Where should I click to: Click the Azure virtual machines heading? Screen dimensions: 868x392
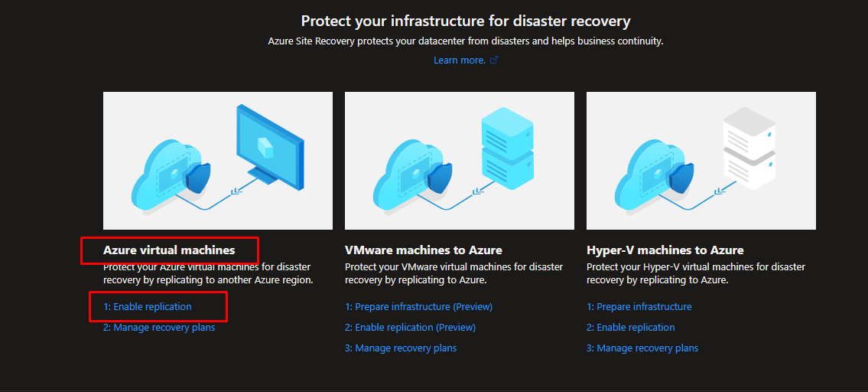pos(169,250)
